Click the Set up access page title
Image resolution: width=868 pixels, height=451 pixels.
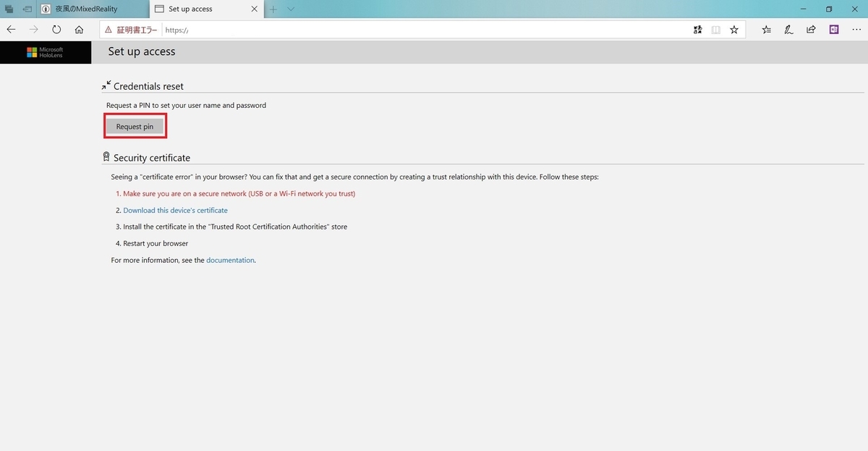142,51
